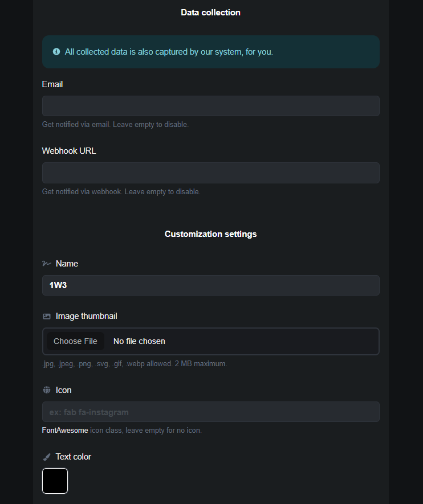Click the Webhook URL label
423x504 pixels.
tap(69, 151)
